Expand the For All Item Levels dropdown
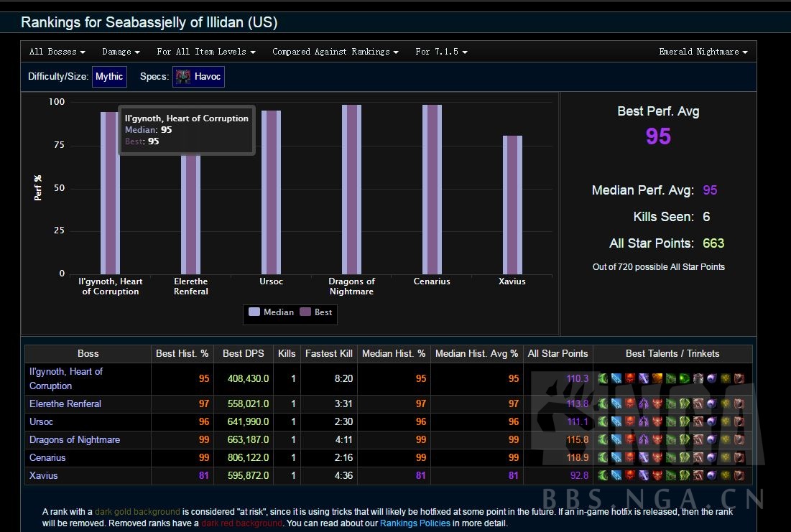The width and height of the screenshot is (791, 532). (x=205, y=52)
